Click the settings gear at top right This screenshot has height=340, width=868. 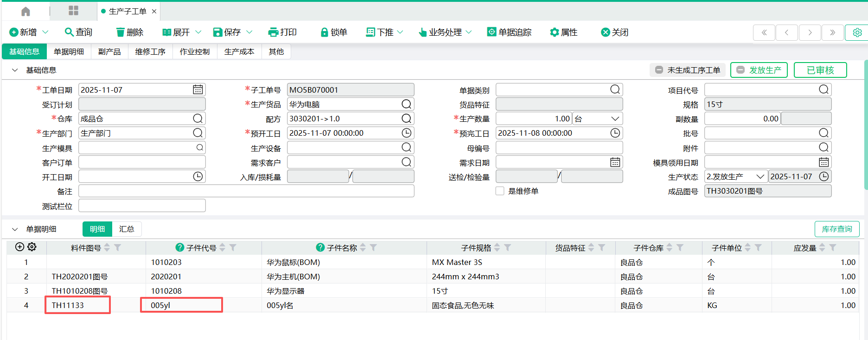click(x=857, y=32)
